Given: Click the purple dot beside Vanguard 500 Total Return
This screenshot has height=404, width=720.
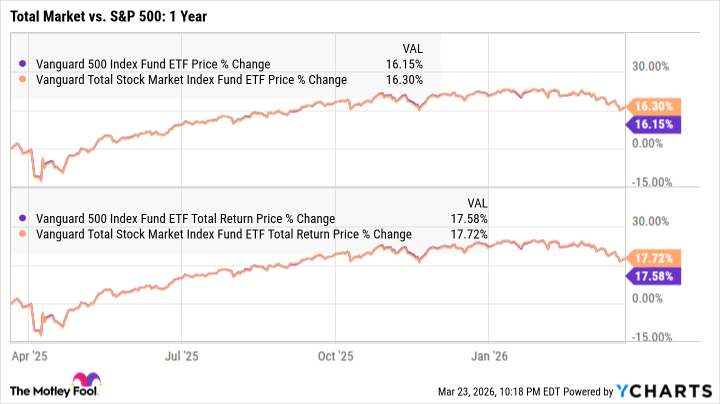Looking at the screenshot, I should point(23,218).
